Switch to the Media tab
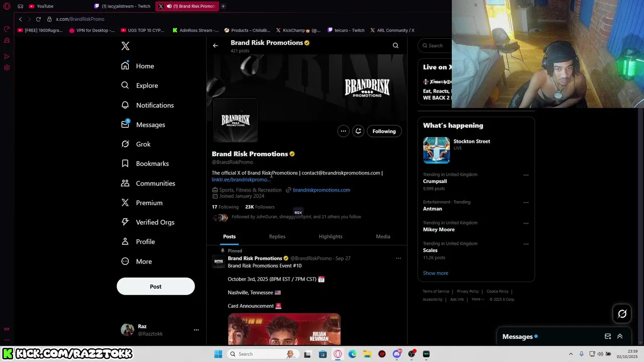 pyautogui.click(x=383, y=236)
